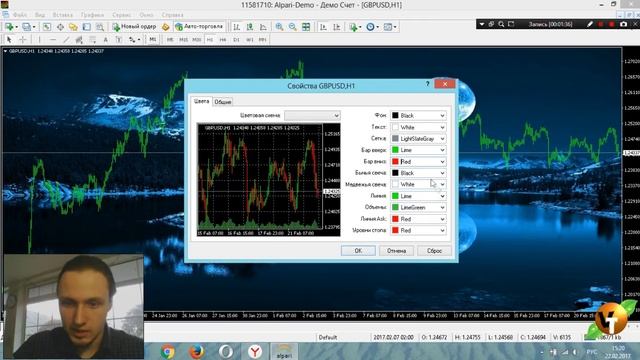This screenshot has height=360, width=640.
Task: Switch to bar chart icon
Action: click(x=237, y=27)
